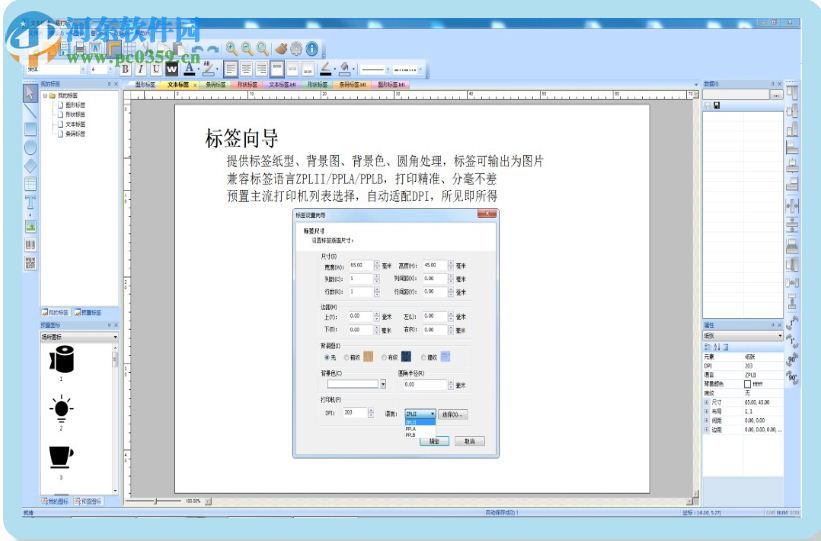Click the 取消 button in dialog
This screenshot has width=821, height=541.
470,441
